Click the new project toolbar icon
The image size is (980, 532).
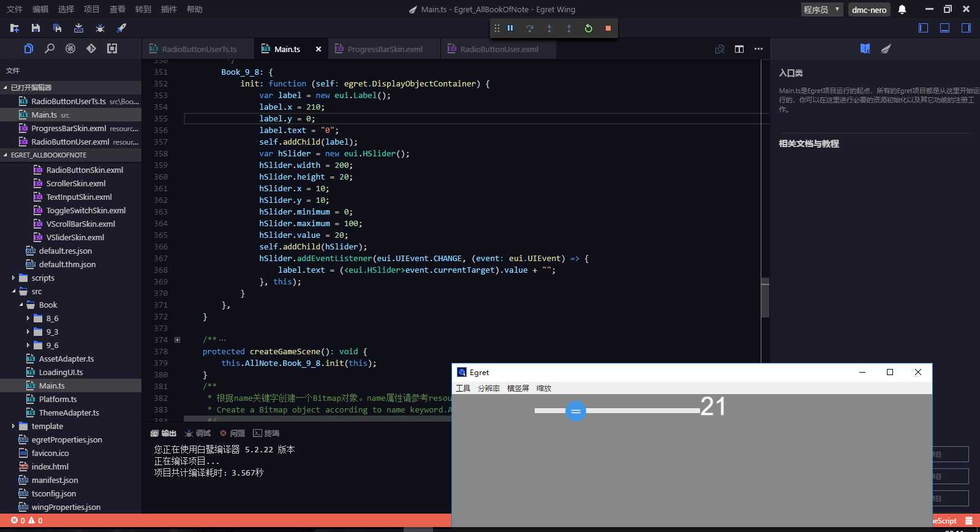[x=15, y=28]
